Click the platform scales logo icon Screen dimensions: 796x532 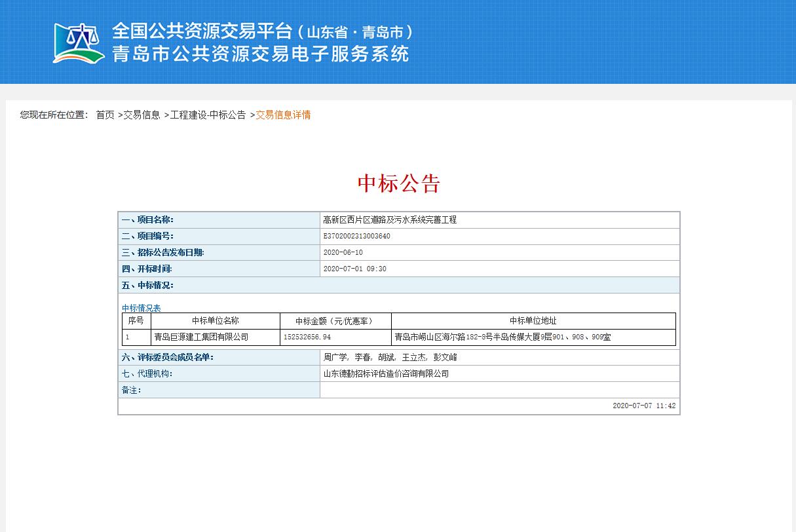(79, 43)
